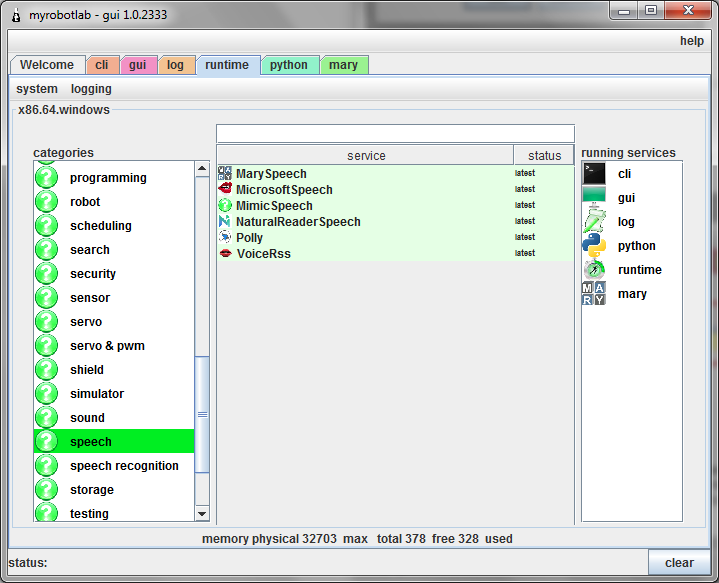The width and height of the screenshot is (719, 583).
Task: Select the testing category
Action: click(114, 513)
